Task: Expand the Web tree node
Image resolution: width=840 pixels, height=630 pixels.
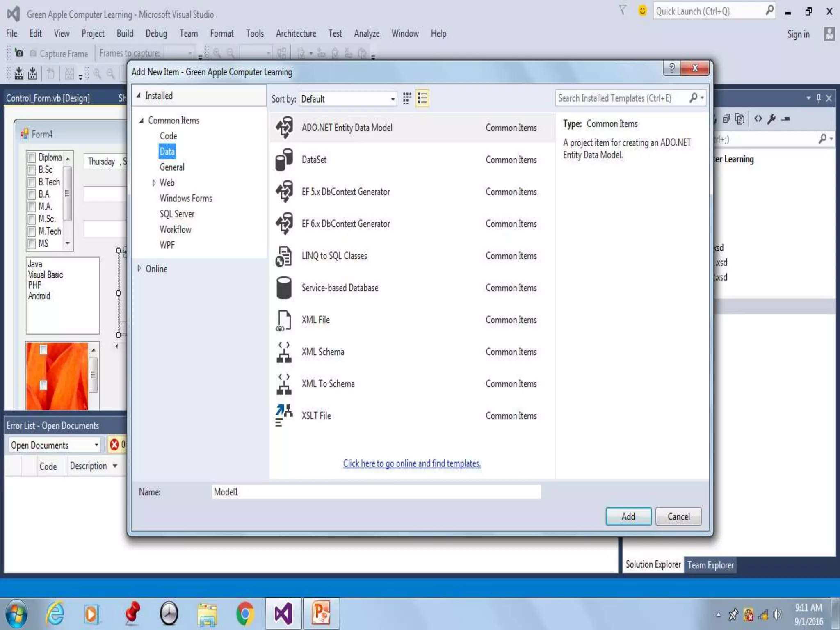Action: click(x=154, y=183)
